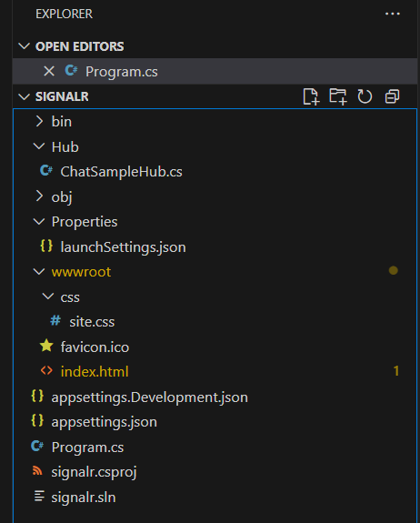Click the SIGNALR header label
The width and height of the screenshot is (420, 523).
[62, 96]
